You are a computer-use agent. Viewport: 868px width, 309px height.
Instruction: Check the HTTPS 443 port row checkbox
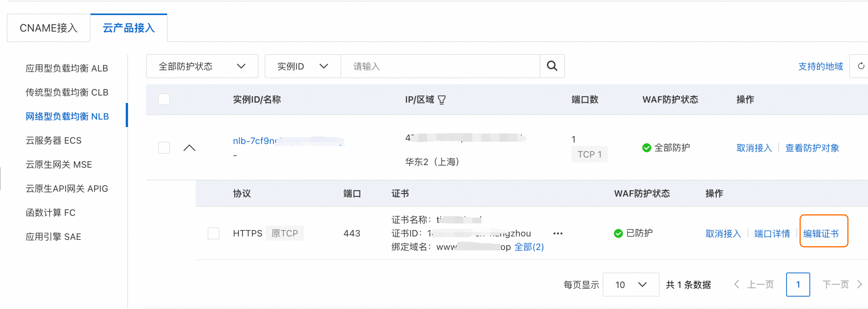pyautogui.click(x=213, y=233)
